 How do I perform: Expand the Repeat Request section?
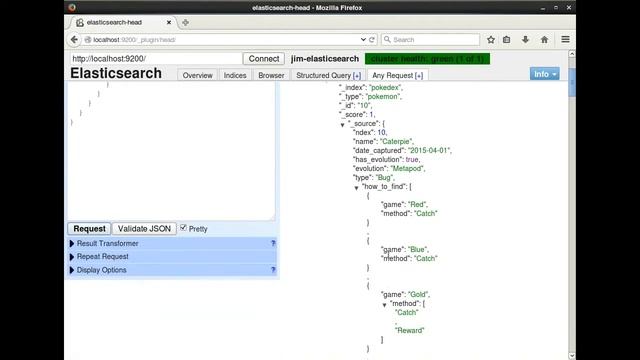coord(72,257)
